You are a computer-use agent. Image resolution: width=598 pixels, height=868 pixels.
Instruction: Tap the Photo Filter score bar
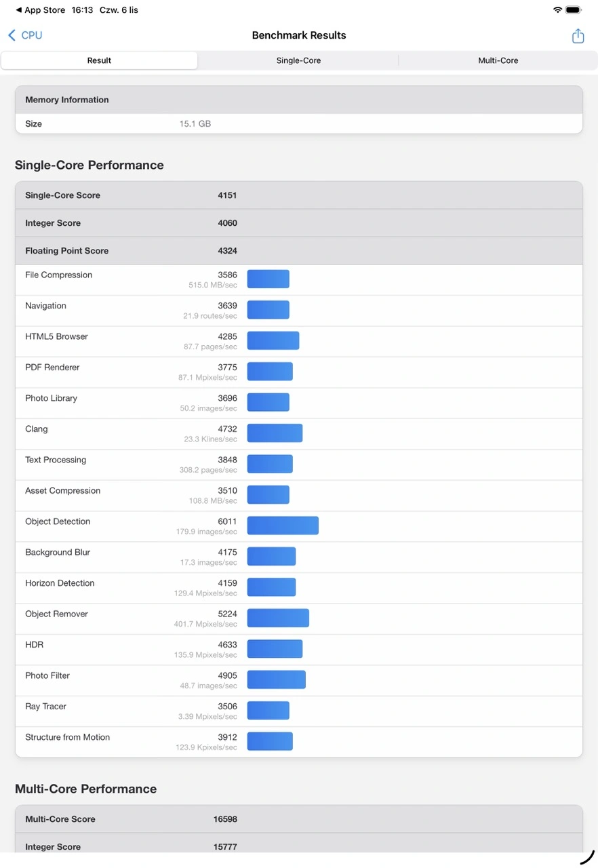point(276,679)
